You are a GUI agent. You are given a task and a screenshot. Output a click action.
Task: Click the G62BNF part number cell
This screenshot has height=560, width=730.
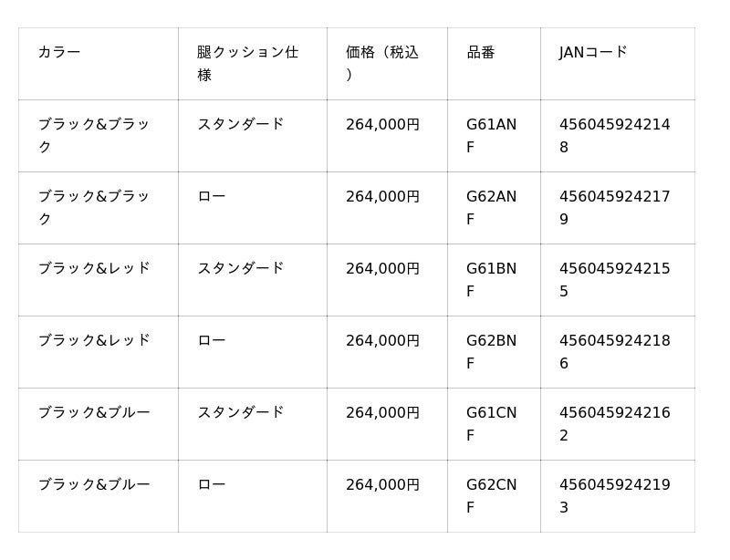(x=491, y=352)
